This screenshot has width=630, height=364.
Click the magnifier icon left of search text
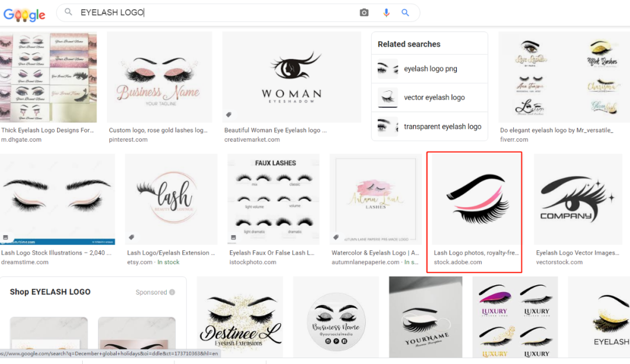click(x=68, y=12)
